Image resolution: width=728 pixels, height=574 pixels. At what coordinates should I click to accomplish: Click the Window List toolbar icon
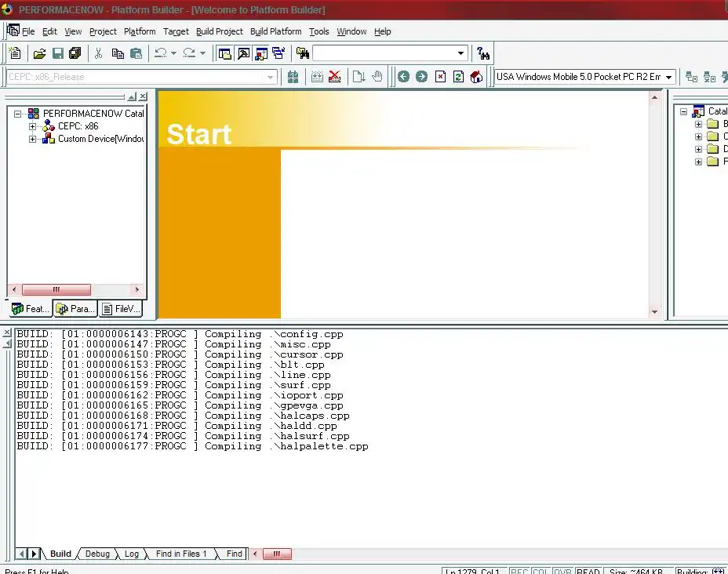click(x=279, y=53)
